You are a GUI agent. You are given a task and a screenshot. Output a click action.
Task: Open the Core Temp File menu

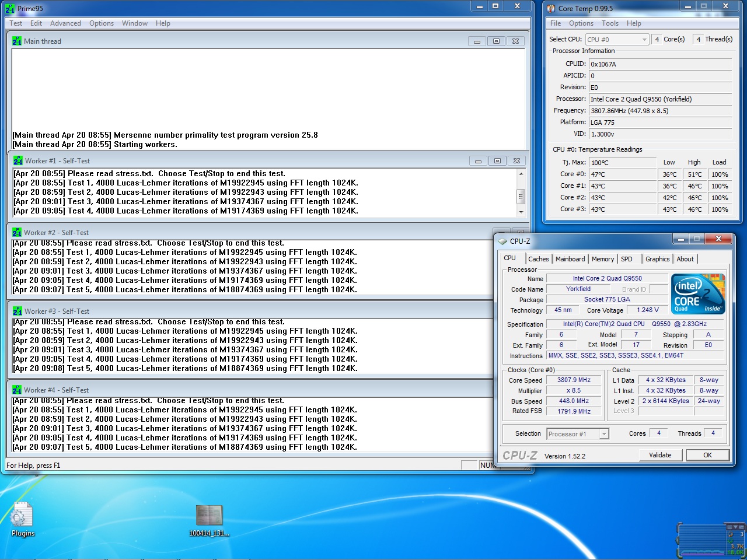click(x=556, y=23)
